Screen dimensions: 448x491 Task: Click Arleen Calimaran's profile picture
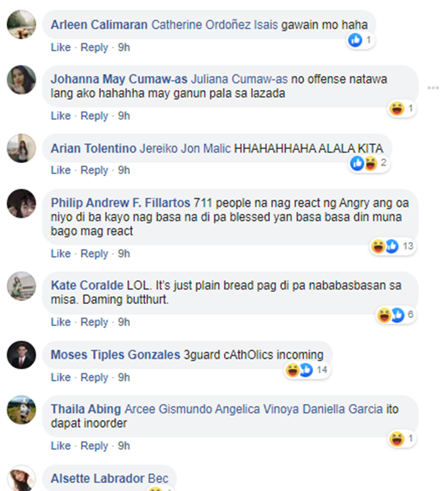click(x=22, y=24)
